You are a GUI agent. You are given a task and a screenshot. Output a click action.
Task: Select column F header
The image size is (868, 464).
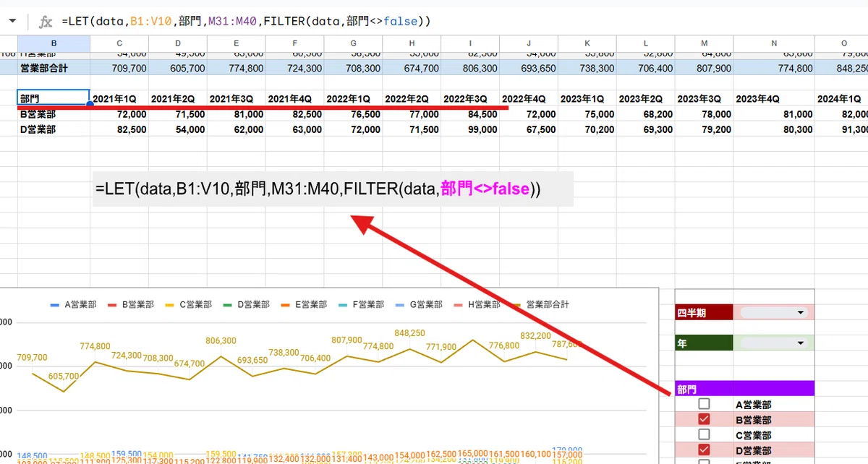point(294,43)
